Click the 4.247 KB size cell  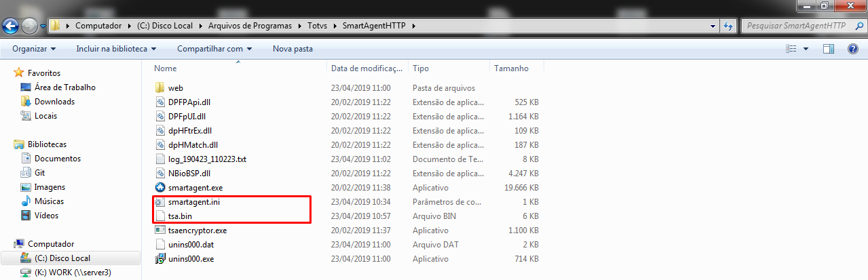point(524,174)
